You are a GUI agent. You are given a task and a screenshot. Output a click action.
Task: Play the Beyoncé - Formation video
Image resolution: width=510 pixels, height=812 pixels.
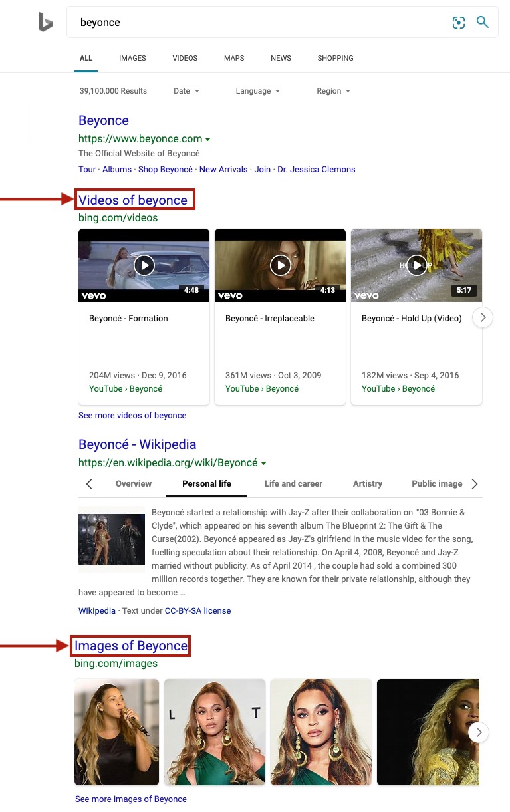coord(144,265)
